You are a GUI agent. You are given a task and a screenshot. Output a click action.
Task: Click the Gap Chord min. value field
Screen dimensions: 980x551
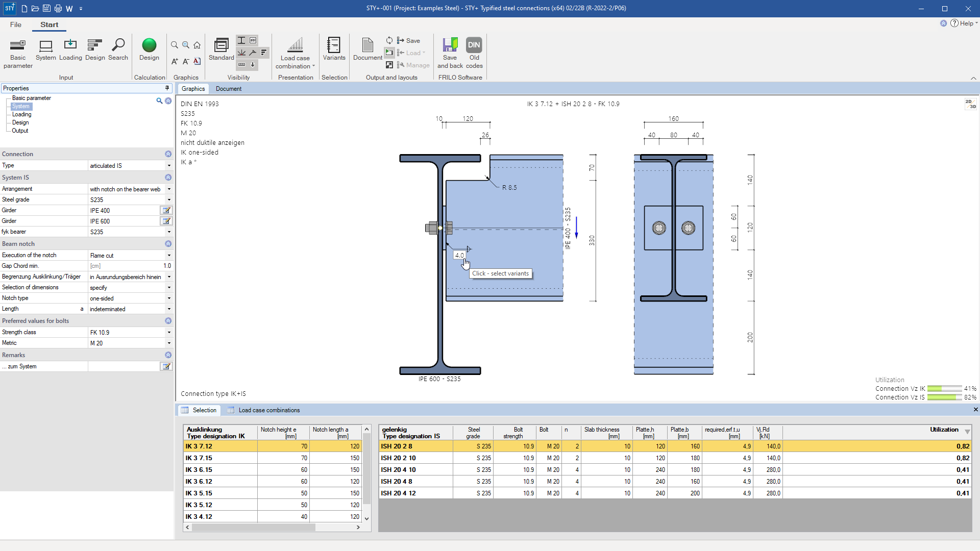click(x=130, y=266)
